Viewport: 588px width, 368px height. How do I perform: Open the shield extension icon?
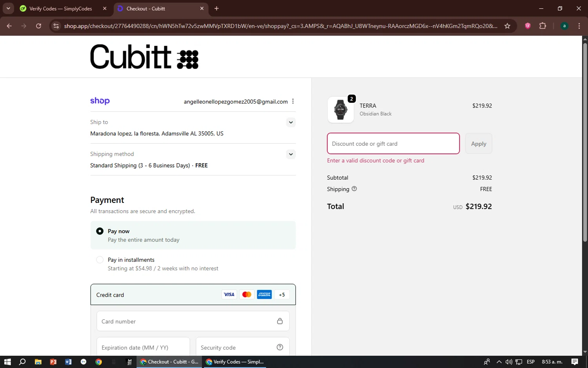pyautogui.click(x=528, y=26)
